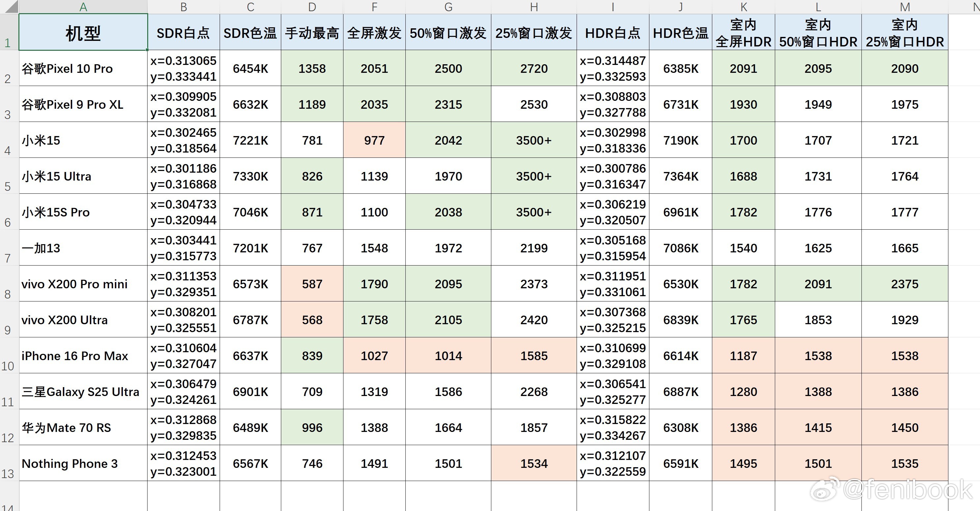Click the 机型 header cell
The image size is (980, 511).
click(83, 32)
